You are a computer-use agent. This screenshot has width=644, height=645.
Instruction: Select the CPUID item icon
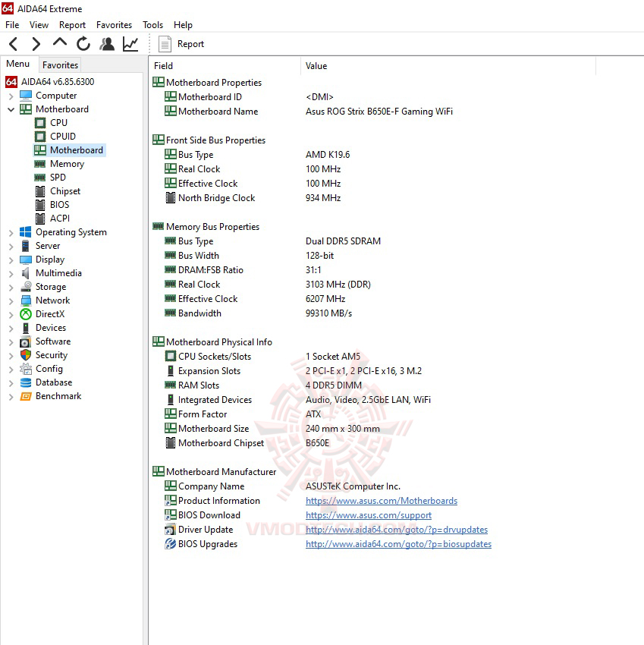[x=40, y=137]
